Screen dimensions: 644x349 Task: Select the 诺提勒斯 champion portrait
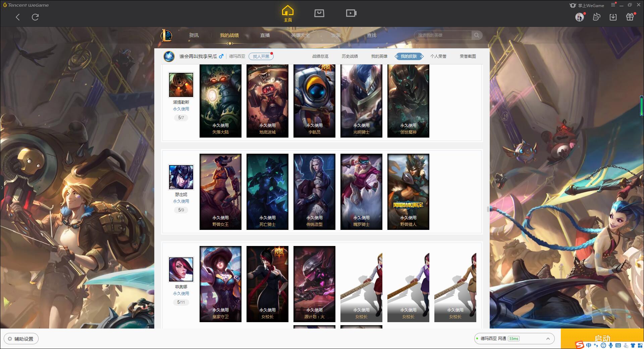(181, 85)
